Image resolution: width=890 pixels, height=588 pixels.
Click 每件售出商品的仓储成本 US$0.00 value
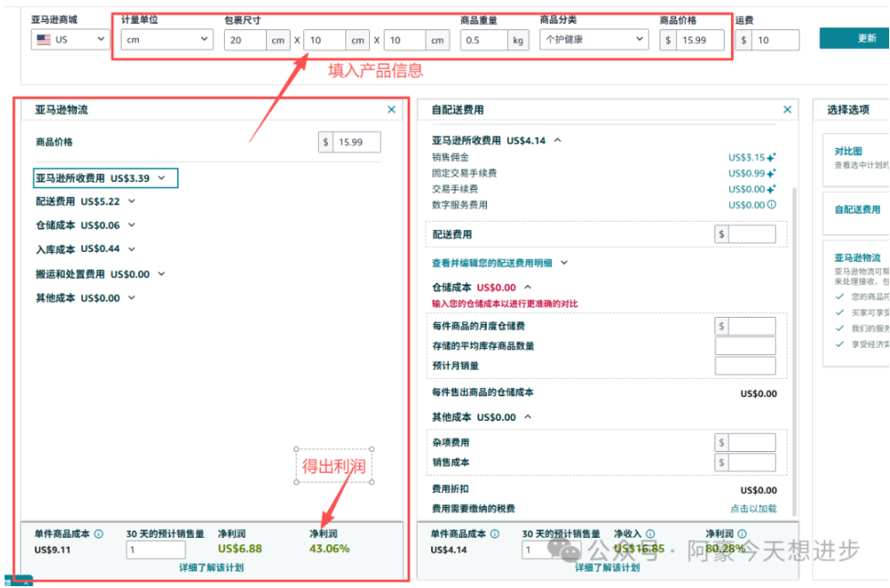point(758,394)
